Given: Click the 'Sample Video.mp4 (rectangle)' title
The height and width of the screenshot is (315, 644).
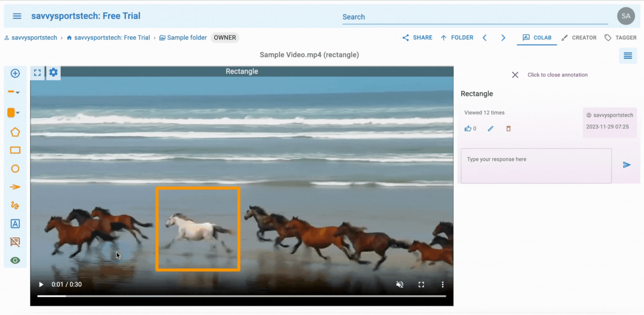Looking at the screenshot, I should pyautogui.click(x=309, y=55).
